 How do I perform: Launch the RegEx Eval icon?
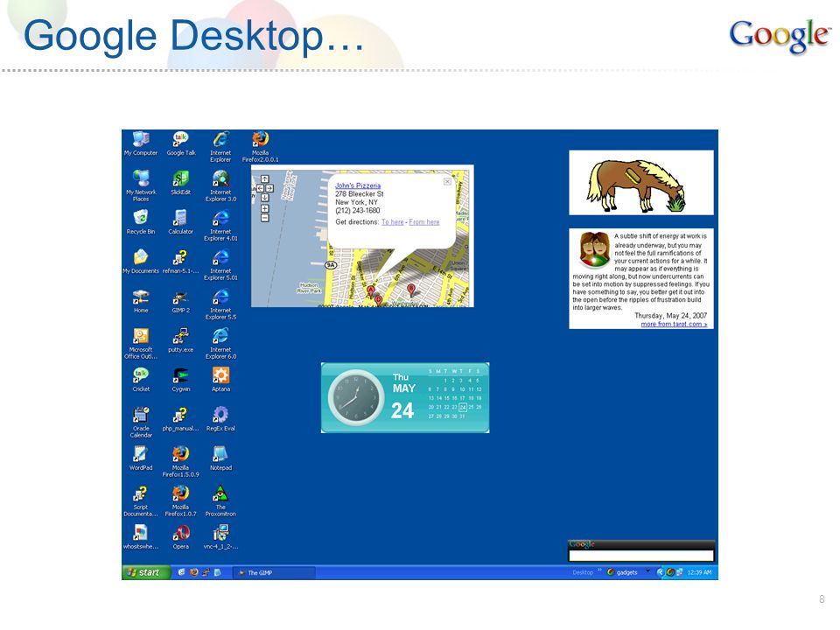[x=220, y=418]
